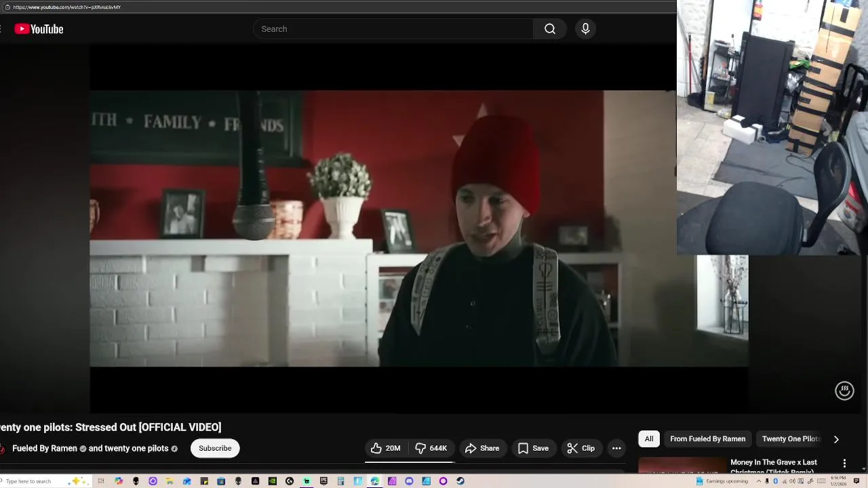The height and width of the screenshot is (488, 868).
Task: Open the Earnings upcoming taskbar widget
Action: coord(722,481)
